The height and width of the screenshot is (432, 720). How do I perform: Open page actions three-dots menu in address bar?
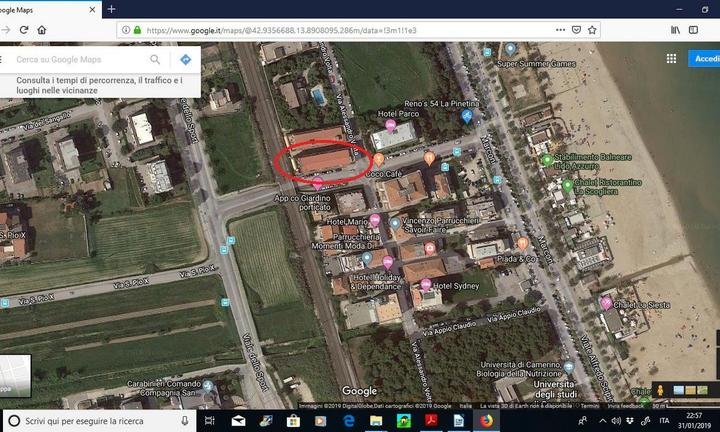click(x=563, y=30)
